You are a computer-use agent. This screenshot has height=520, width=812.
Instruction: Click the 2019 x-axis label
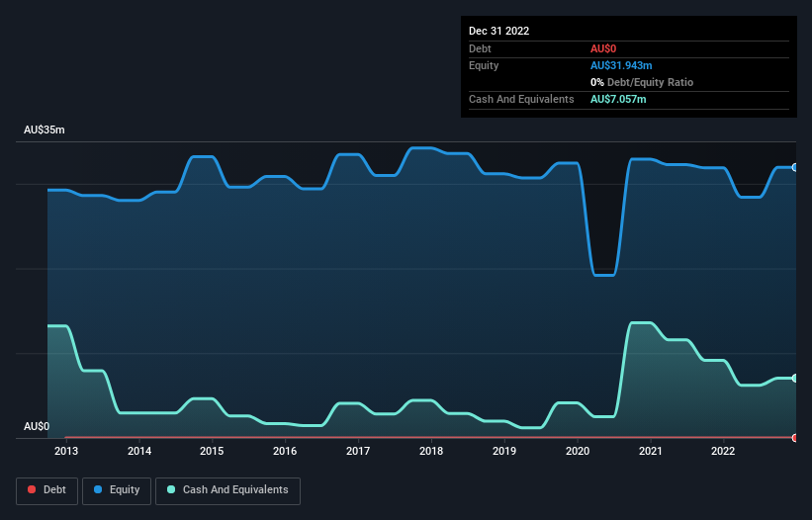[503, 451]
